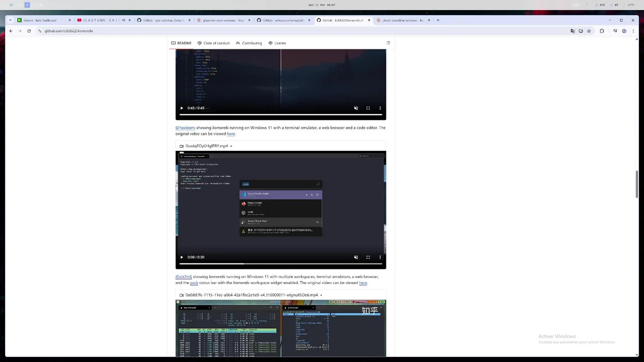The image size is (644, 362).
Task: Expand the 0vadqFOyIJHgIPRY.mp4 dropdown
Action: 231,146
